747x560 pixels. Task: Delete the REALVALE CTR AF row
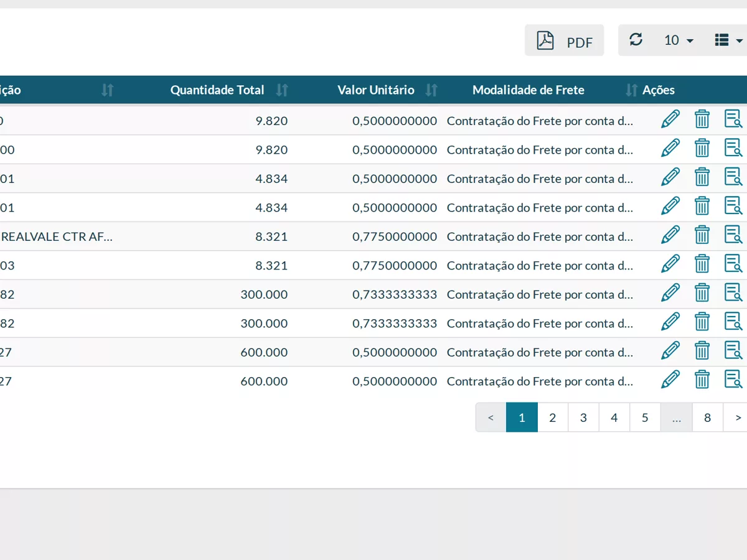702,235
